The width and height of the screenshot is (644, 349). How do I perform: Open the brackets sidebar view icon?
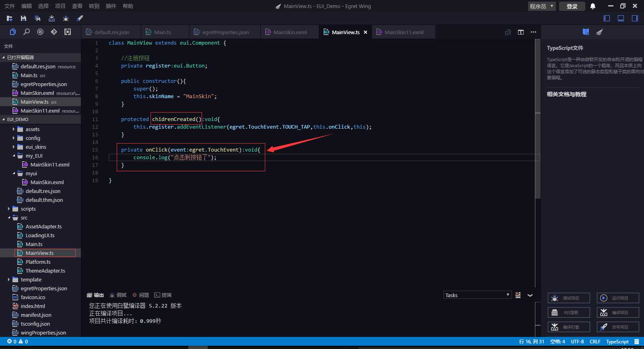(x=68, y=32)
